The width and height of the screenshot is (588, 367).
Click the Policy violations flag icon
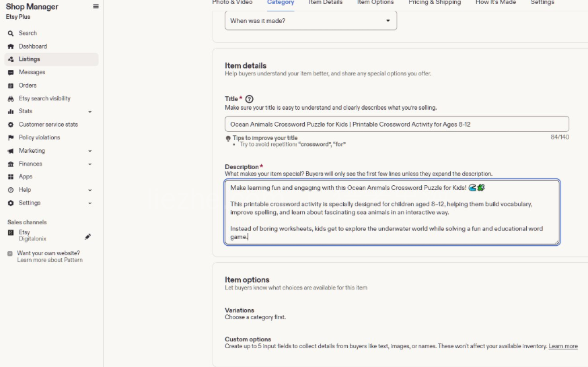pos(11,138)
